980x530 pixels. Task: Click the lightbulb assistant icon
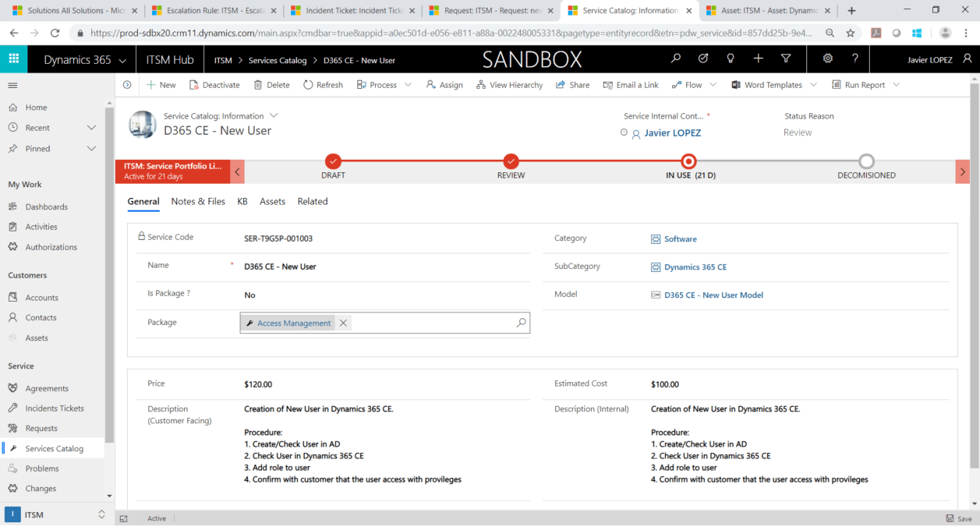731,59
